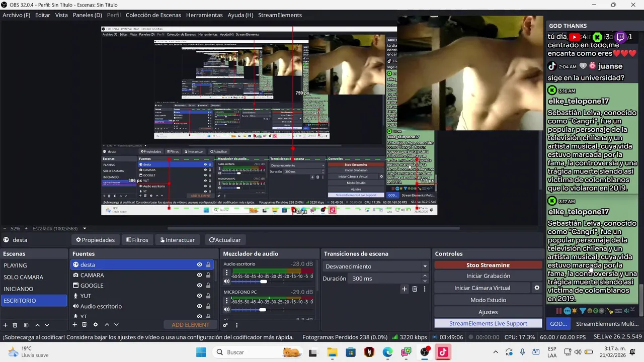The width and height of the screenshot is (644, 362).
Task: Mute the MICROFONO PC speaker icon
Action: pyautogui.click(x=226, y=310)
